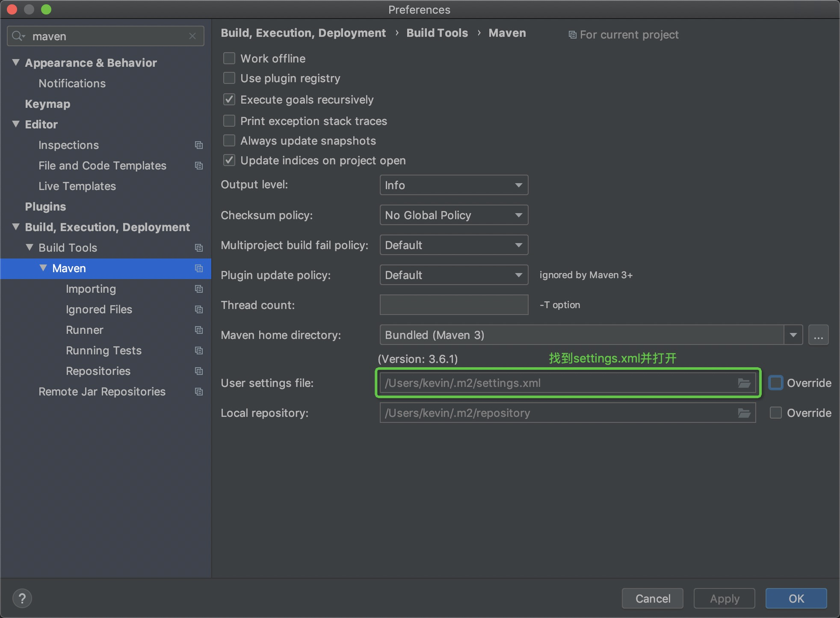This screenshot has height=618, width=840.
Task: Open Checksum policy dropdown
Action: [453, 215]
